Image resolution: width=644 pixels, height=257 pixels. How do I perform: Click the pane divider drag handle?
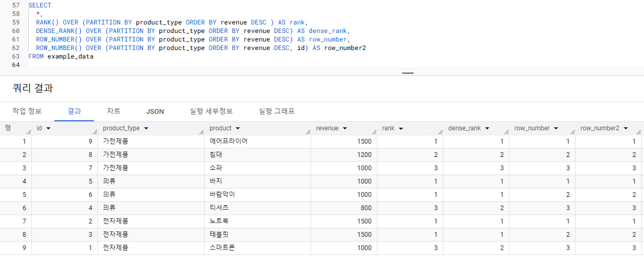point(408,73)
